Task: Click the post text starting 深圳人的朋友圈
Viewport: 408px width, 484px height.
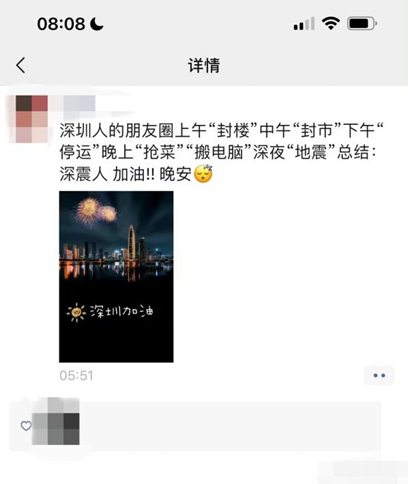Action: [x=222, y=152]
